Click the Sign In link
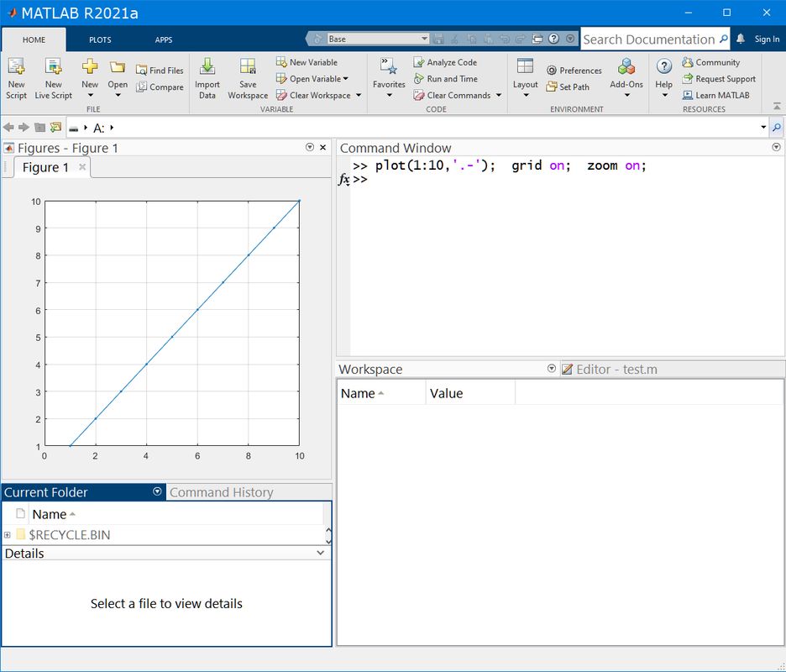 click(x=767, y=39)
